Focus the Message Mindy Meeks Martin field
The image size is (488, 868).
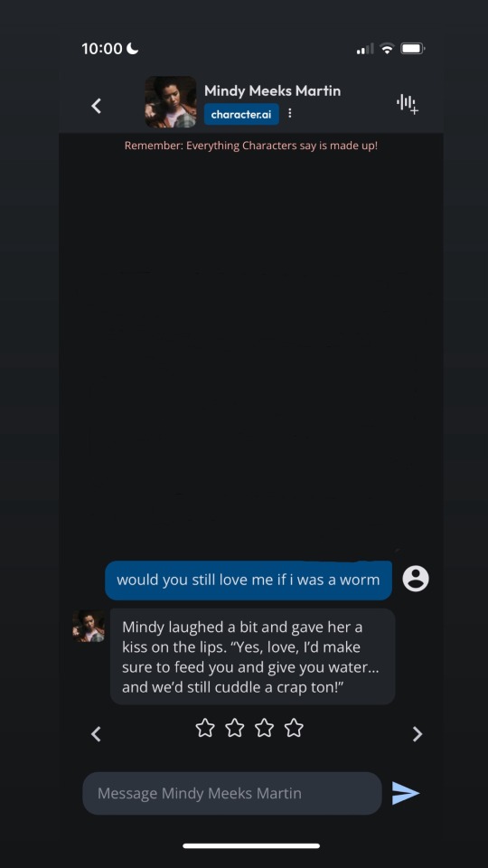[x=232, y=793]
